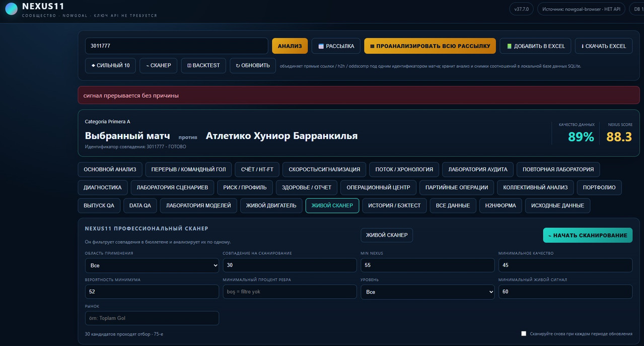The height and width of the screenshot is (346, 644).
Task: Switch to ПОТОК / ХРОНОЛОГИЯ tab
Action: point(404,170)
